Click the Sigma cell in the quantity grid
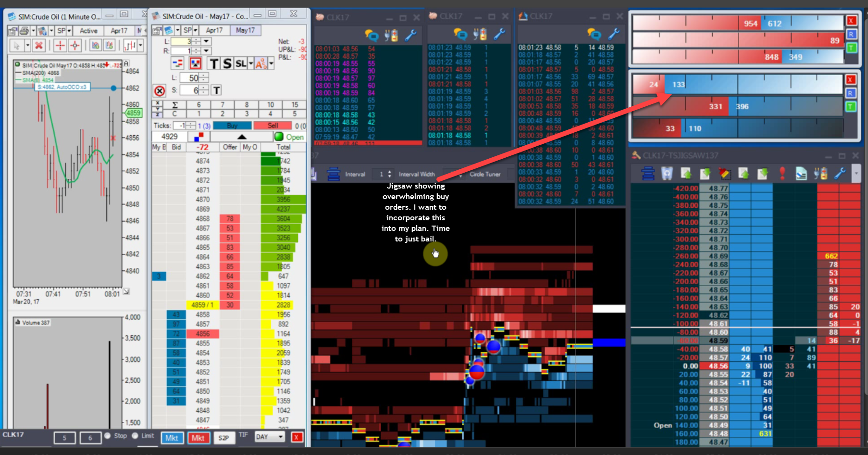The height and width of the screenshot is (455, 868). [175, 105]
